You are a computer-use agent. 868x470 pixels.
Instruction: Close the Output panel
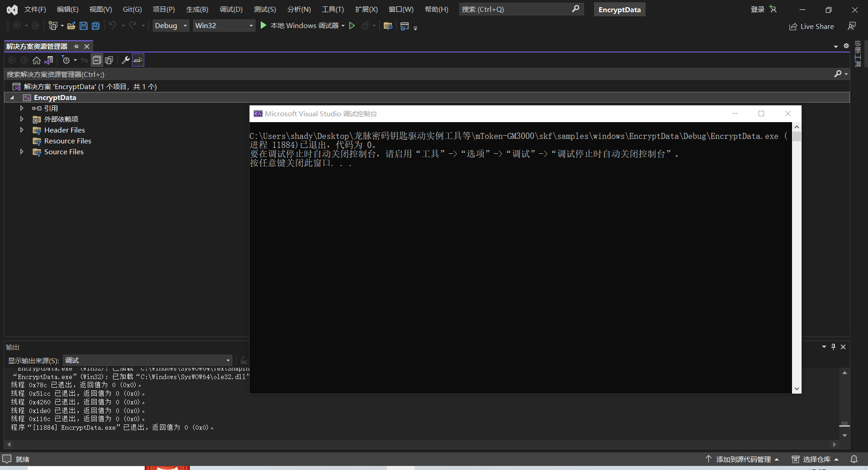click(843, 347)
